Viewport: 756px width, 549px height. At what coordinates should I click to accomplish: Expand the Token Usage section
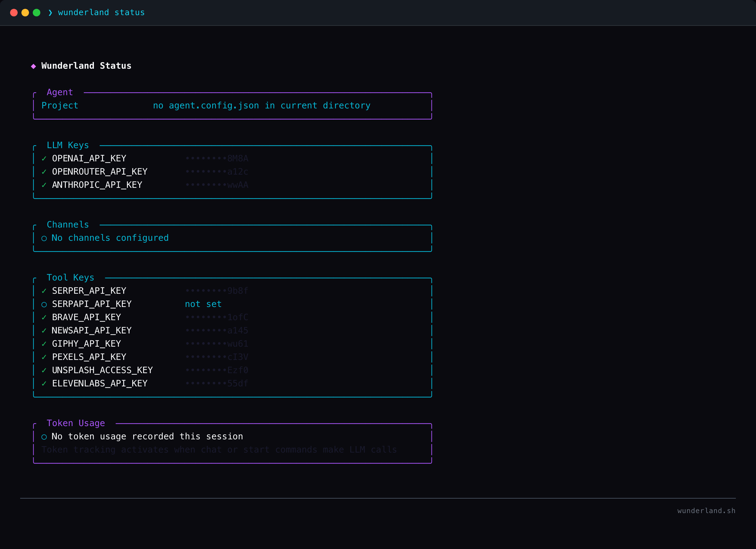(x=76, y=423)
